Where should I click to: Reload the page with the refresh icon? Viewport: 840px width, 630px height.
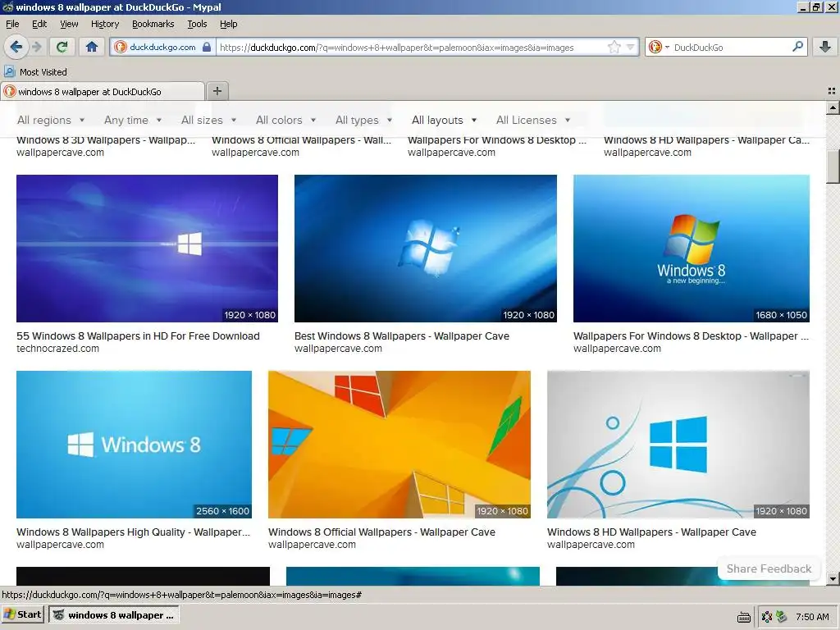[62, 47]
